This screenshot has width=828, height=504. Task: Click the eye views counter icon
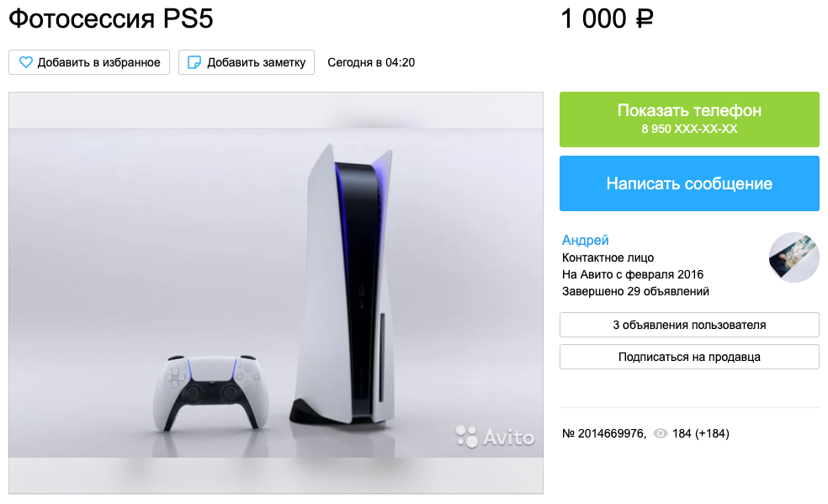tap(660, 433)
